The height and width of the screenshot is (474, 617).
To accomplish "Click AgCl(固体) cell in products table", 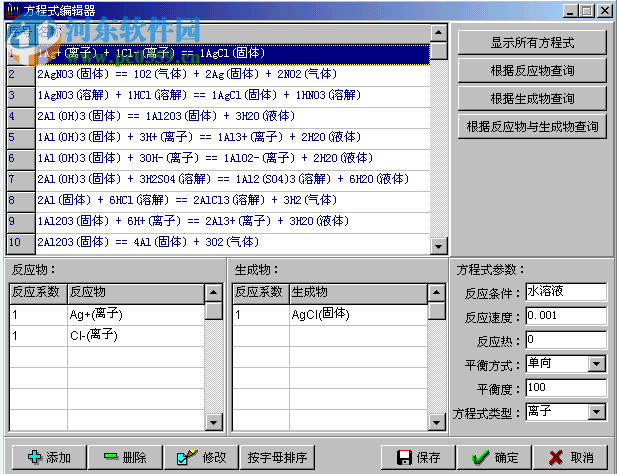I will (358, 315).
